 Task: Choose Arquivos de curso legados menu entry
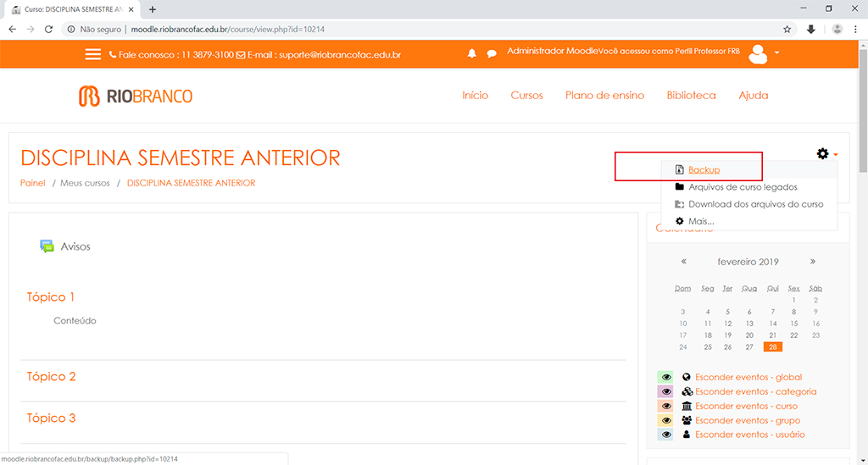(743, 187)
